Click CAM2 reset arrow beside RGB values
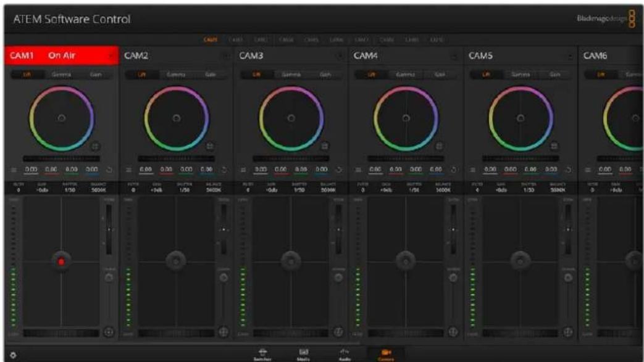Image resolution: width=644 pixels, height=362 pixels. pyautogui.click(x=224, y=170)
